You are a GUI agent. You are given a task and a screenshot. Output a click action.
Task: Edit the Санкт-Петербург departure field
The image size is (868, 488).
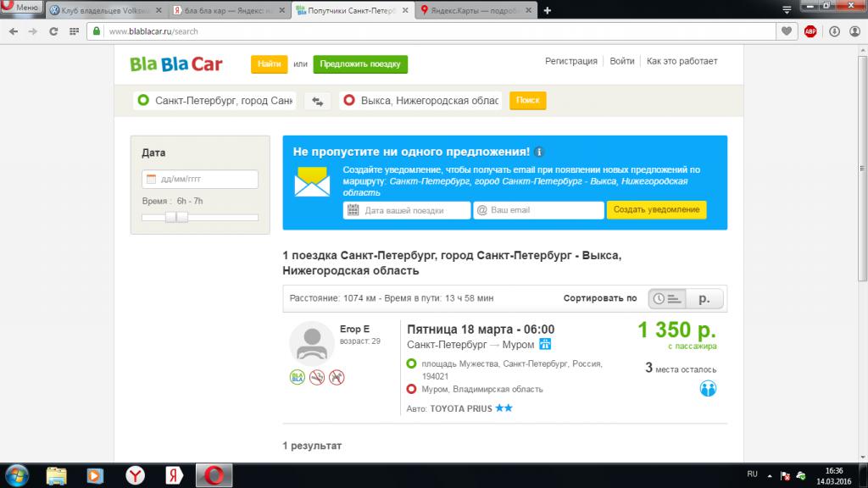214,101
